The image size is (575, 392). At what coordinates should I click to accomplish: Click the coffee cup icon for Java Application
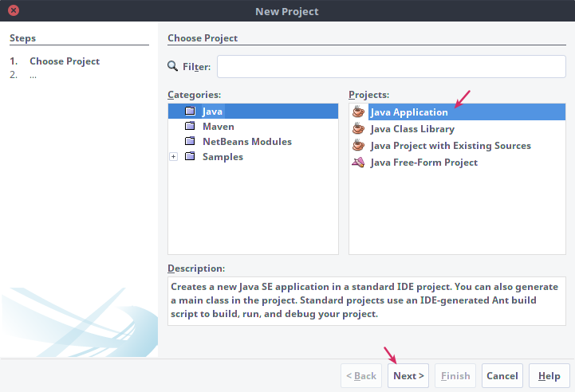click(x=358, y=112)
